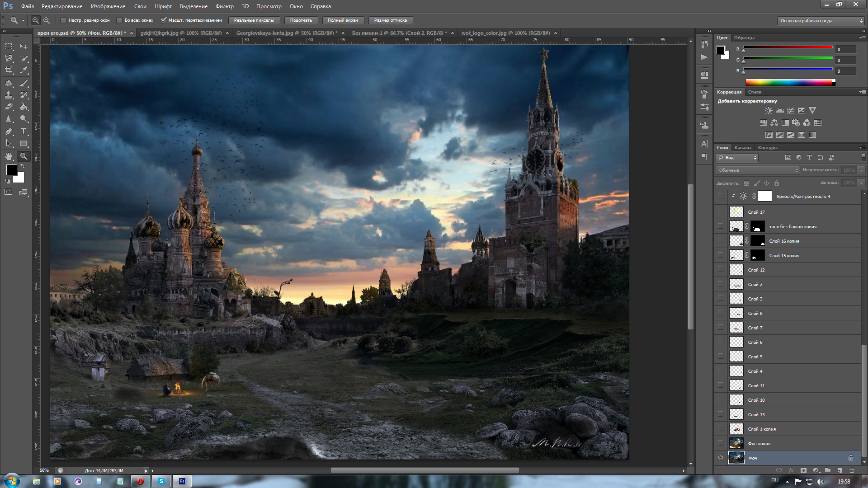Select the Pen tool
The width and height of the screenshot is (868, 488).
(9, 131)
